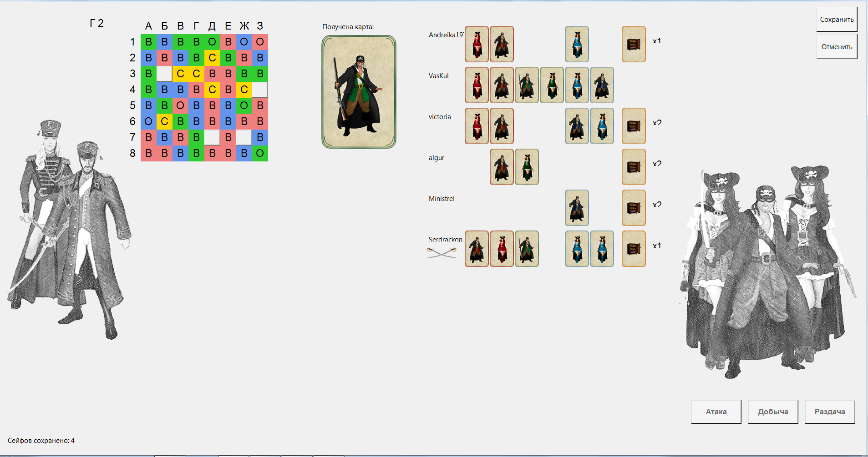Select VasKul's green-coat rifleman card
The height and width of the screenshot is (457, 868).
(527, 85)
